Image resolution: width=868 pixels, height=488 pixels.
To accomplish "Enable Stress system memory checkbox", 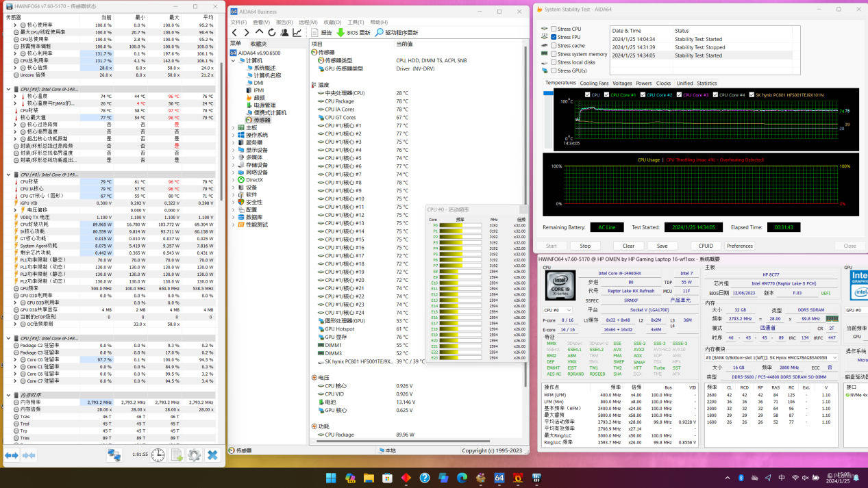I will click(x=554, y=54).
